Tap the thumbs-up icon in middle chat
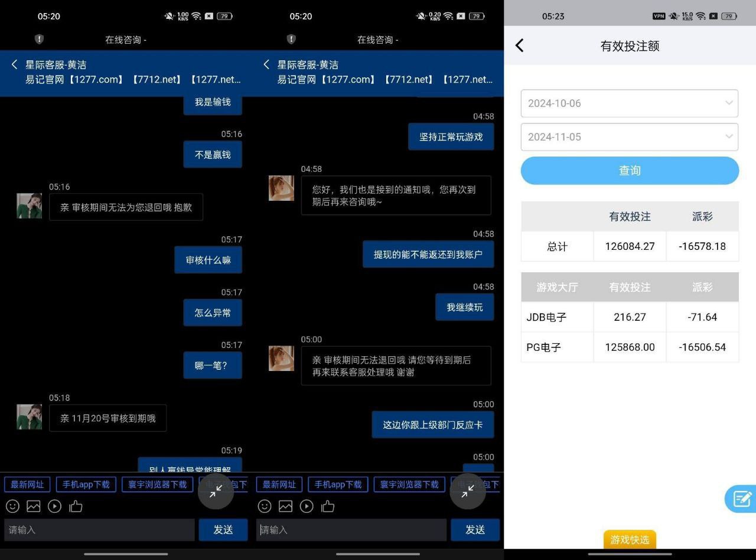This screenshot has width=756, height=560. pyautogui.click(x=328, y=506)
